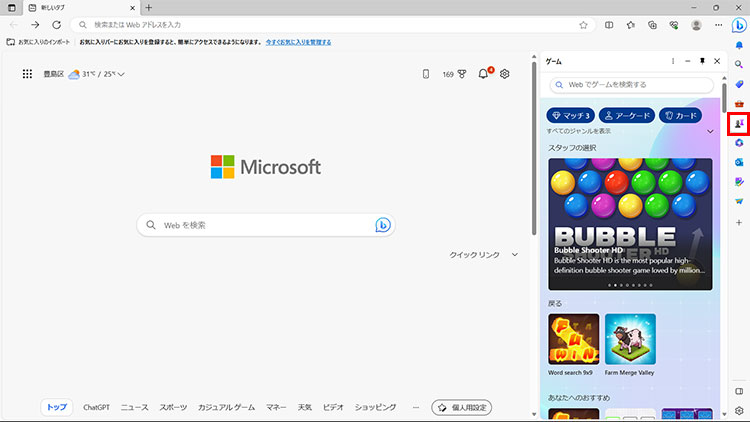The width and height of the screenshot is (750, 422).
Task: Open the Shopping tag icon in the sidebar
Action: pyautogui.click(x=739, y=84)
